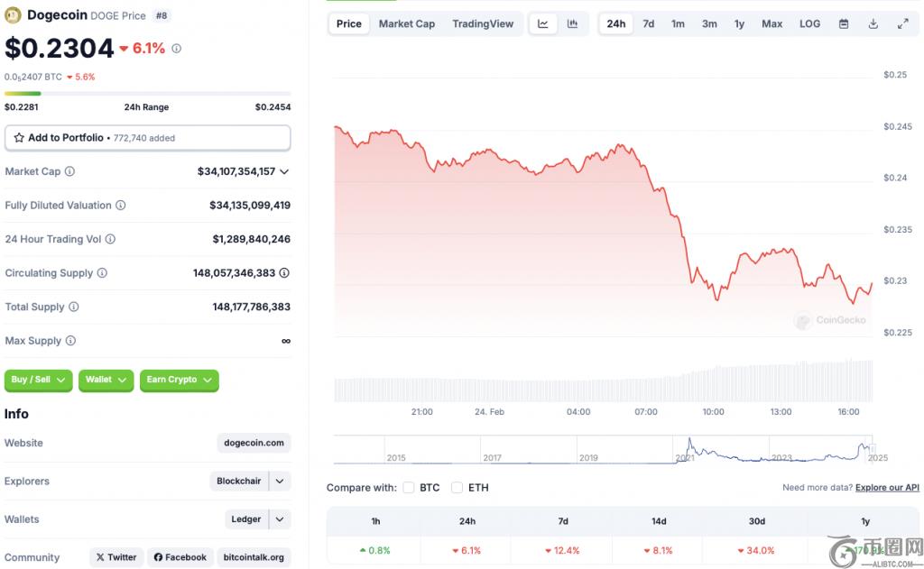Click info icon beside Market Cap
The width and height of the screenshot is (924, 569).
tap(69, 171)
